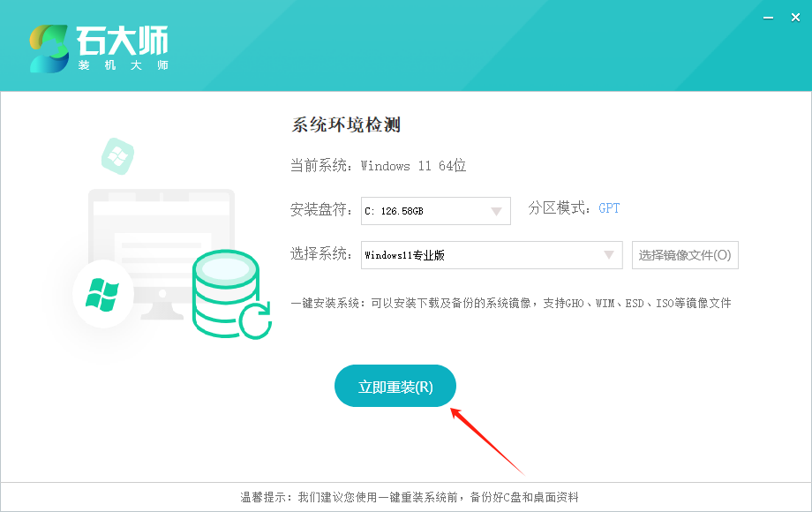This screenshot has width=812, height=512.
Task: Click the GPT partition mode link
Action: 609,208
